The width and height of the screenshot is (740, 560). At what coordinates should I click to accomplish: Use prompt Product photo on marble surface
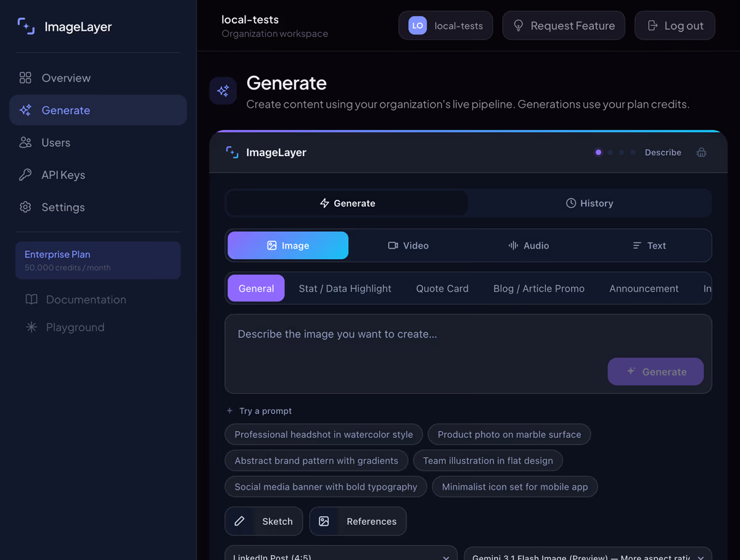(509, 434)
